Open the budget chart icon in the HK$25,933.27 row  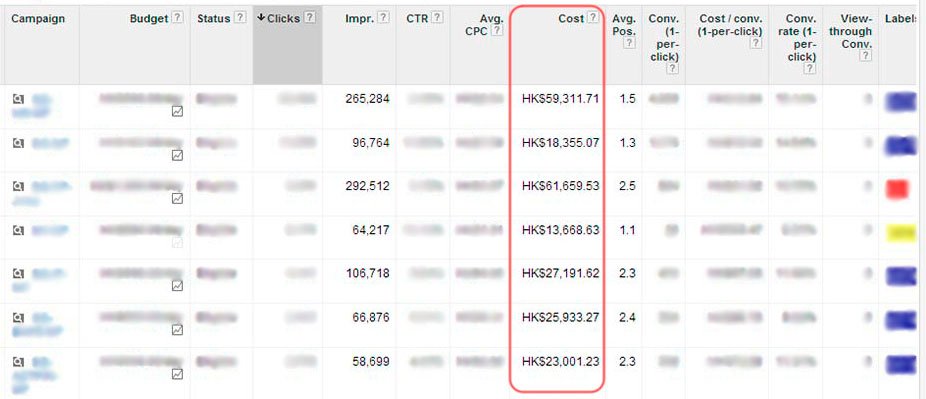177,329
